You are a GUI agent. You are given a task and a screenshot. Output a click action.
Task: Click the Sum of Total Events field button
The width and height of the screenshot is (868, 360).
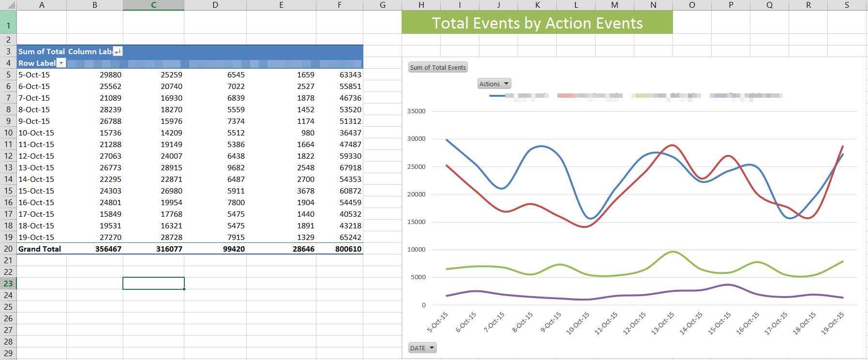[x=438, y=67]
